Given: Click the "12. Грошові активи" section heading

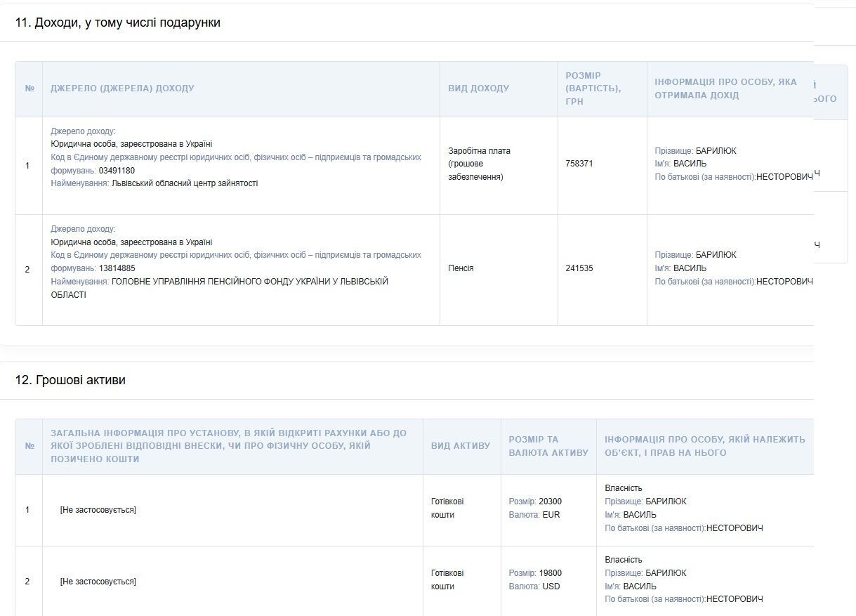Looking at the screenshot, I should pyautogui.click(x=70, y=380).
